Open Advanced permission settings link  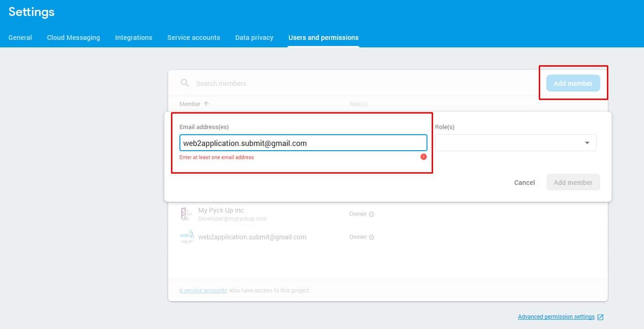tap(556, 317)
